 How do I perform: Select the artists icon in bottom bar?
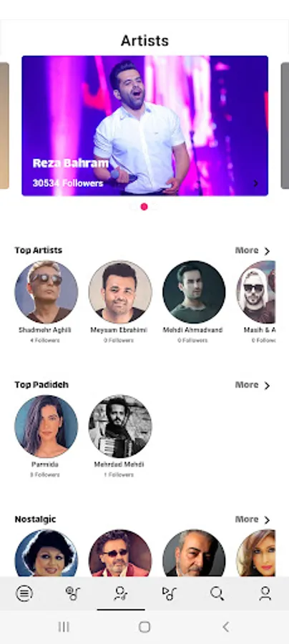coord(121,593)
